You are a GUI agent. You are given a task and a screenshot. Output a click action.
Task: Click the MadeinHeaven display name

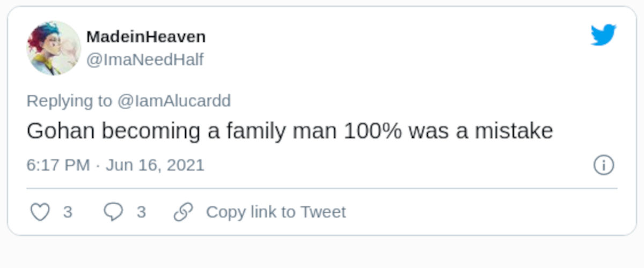click(x=145, y=37)
